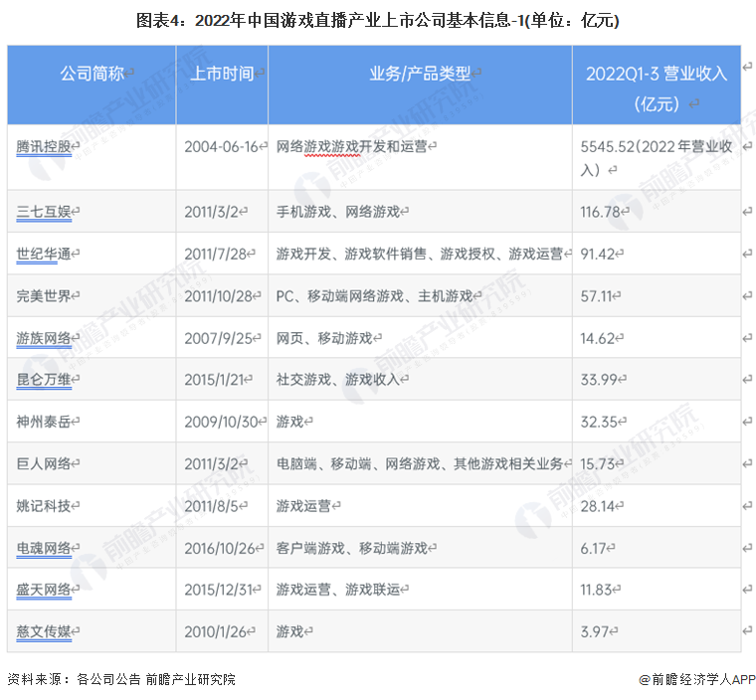Select the 世纪华通 company name
This screenshot has height=700, width=756.
point(45,254)
